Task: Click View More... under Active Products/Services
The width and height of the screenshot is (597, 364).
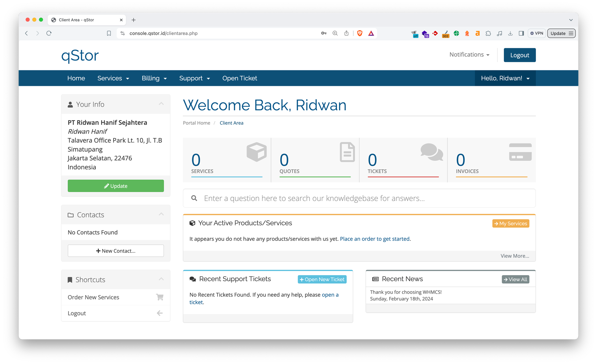Action: (515, 256)
